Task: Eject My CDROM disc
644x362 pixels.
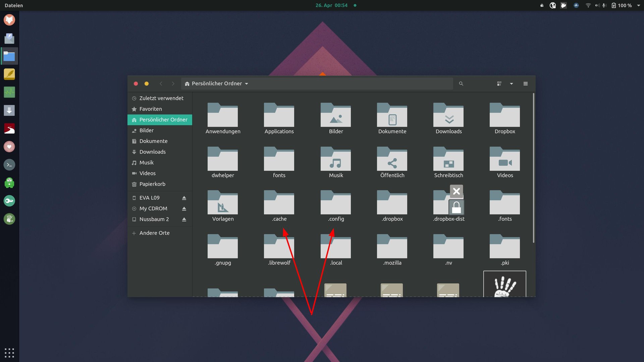Action: pos(184,209)
